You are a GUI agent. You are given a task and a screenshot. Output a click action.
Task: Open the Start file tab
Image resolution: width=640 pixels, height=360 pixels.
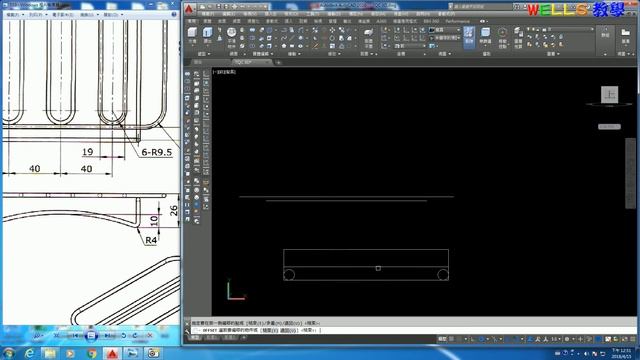coord(198,62)
